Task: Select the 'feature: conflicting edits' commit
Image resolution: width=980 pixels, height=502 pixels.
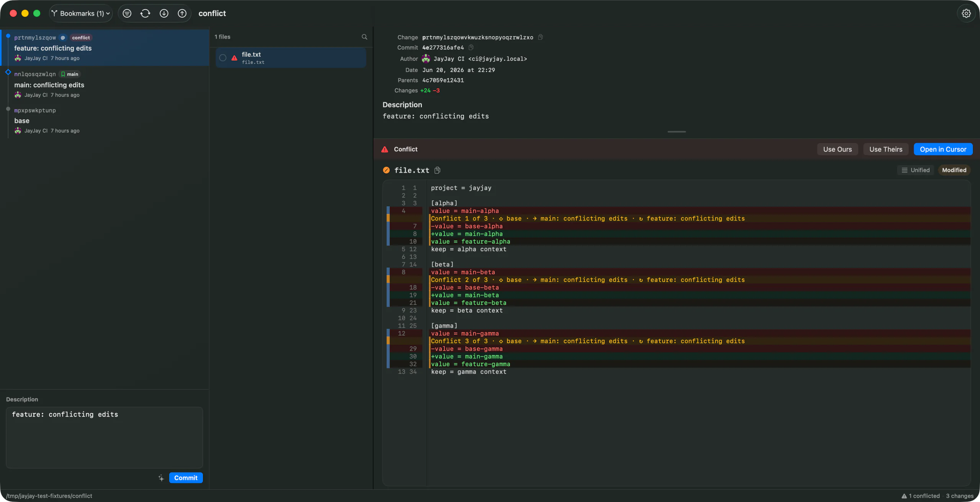Action: tap(105, 47)
